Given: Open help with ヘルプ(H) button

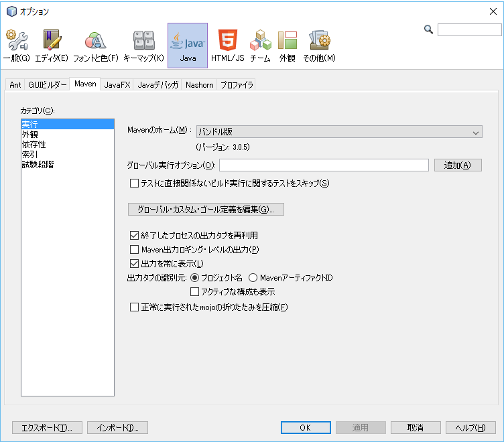Looking at the screenshot, I should tap(470, 427).
